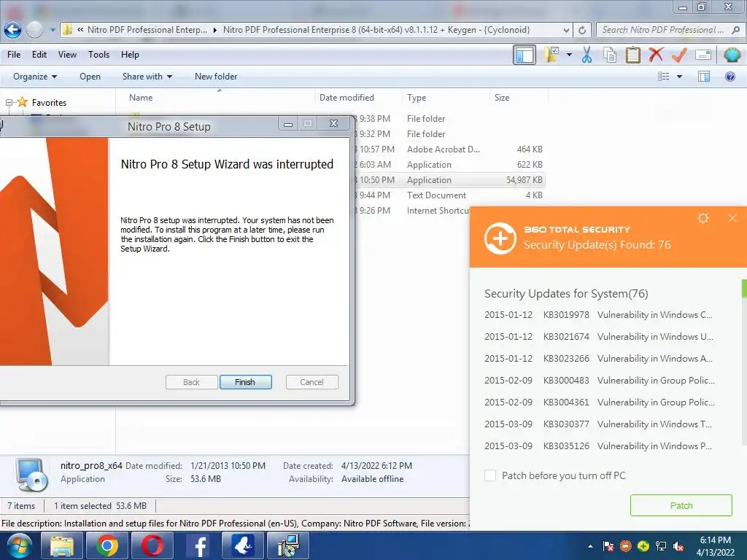Viewport: 747px width, 560px height.
Task: Click the Properties card icon in toolbar
Action: (x=703, y=55)
